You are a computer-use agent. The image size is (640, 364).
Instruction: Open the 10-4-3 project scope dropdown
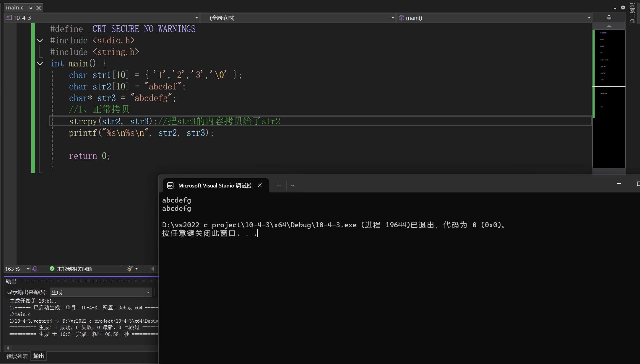coord(196,18)
